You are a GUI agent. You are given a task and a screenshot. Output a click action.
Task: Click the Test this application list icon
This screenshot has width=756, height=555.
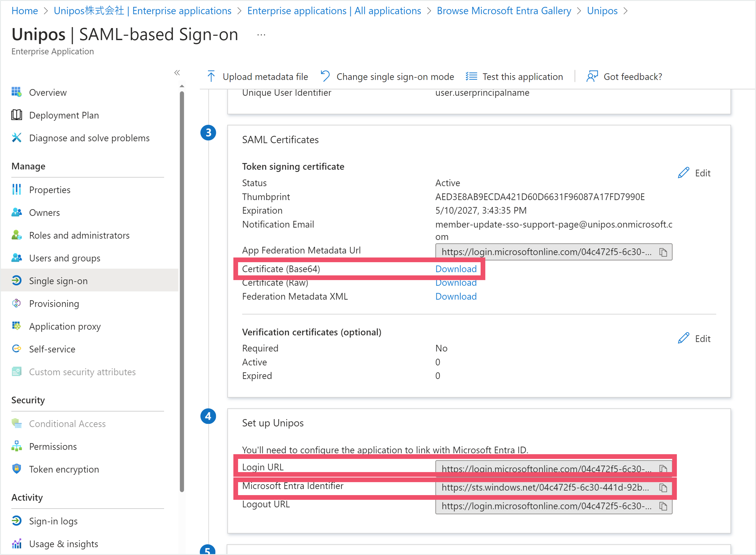(471, 77)
